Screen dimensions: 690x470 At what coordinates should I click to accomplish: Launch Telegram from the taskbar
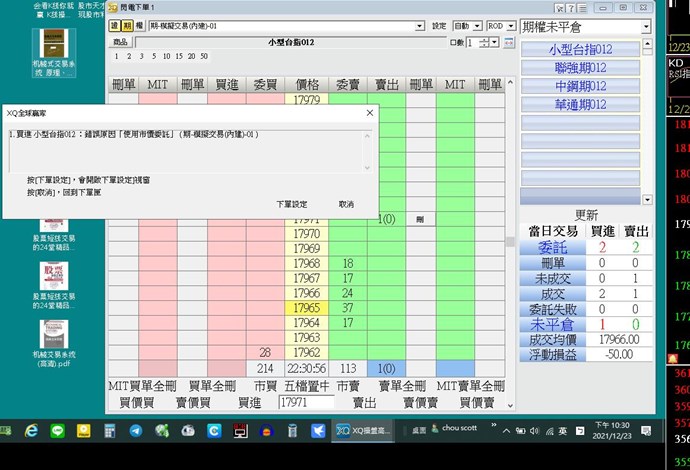click(x=135, y=431)
